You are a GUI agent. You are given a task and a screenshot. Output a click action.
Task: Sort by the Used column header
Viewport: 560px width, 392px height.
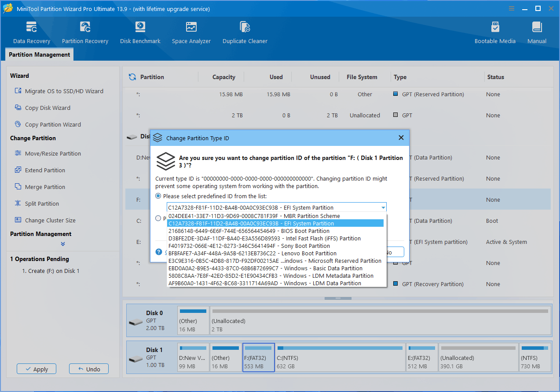coord(276,77)
